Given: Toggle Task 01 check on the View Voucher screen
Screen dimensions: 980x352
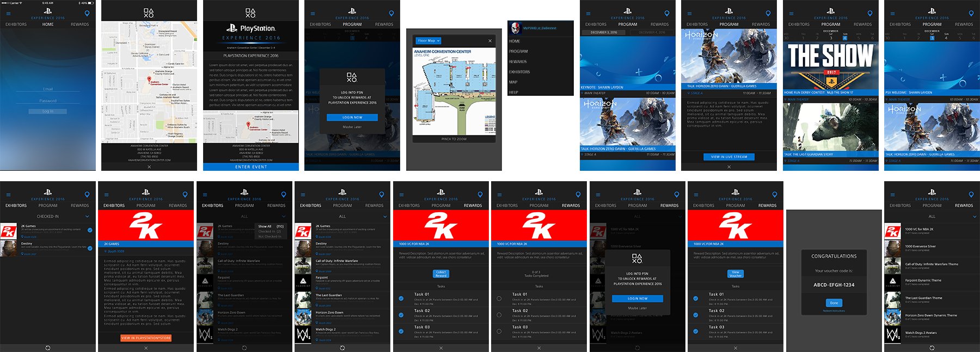Looking at the screenshot, I should coord(695,298).
